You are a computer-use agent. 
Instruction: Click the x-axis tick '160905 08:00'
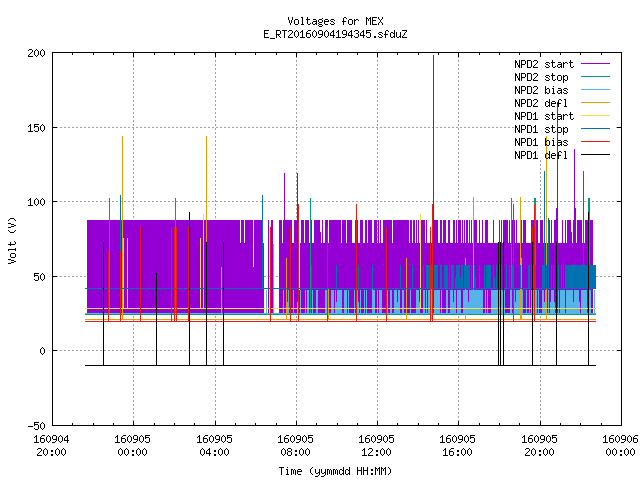click(296, 446)
